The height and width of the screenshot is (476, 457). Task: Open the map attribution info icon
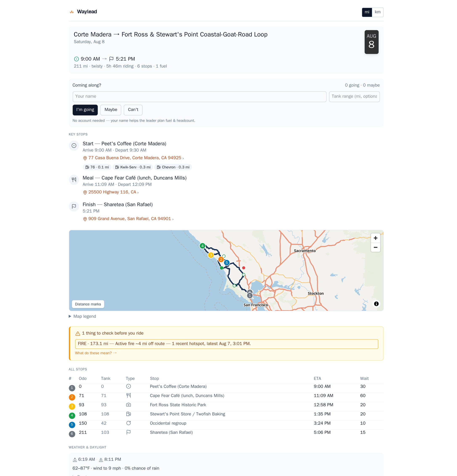click(376, 304)
